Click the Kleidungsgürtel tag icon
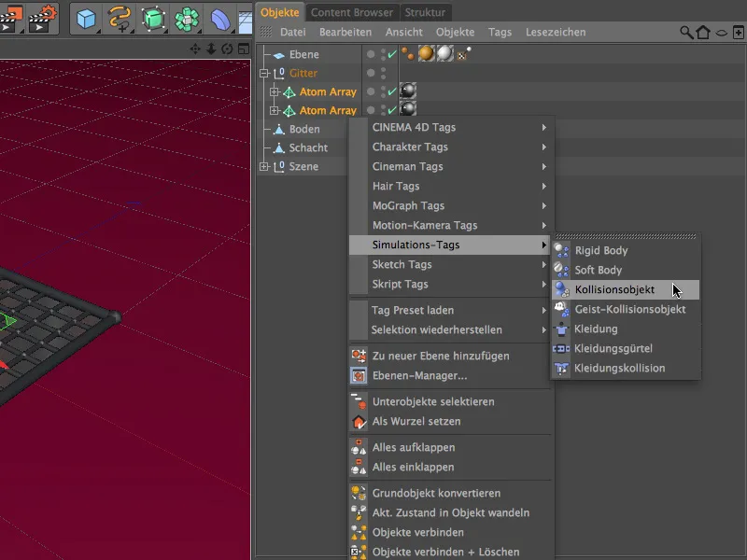The height and width of the screenshot is (560, 747). click(x=561, y=348)
